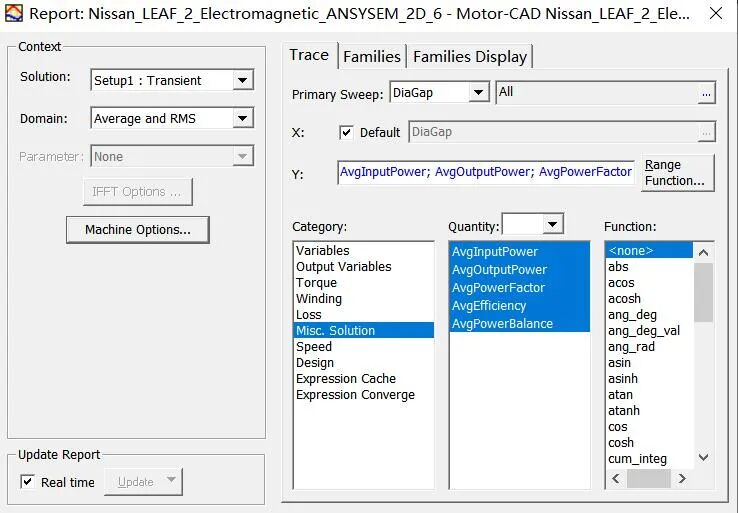Select the <none> function
Viewport: 738px width, 513px height.
coord(649,250)
